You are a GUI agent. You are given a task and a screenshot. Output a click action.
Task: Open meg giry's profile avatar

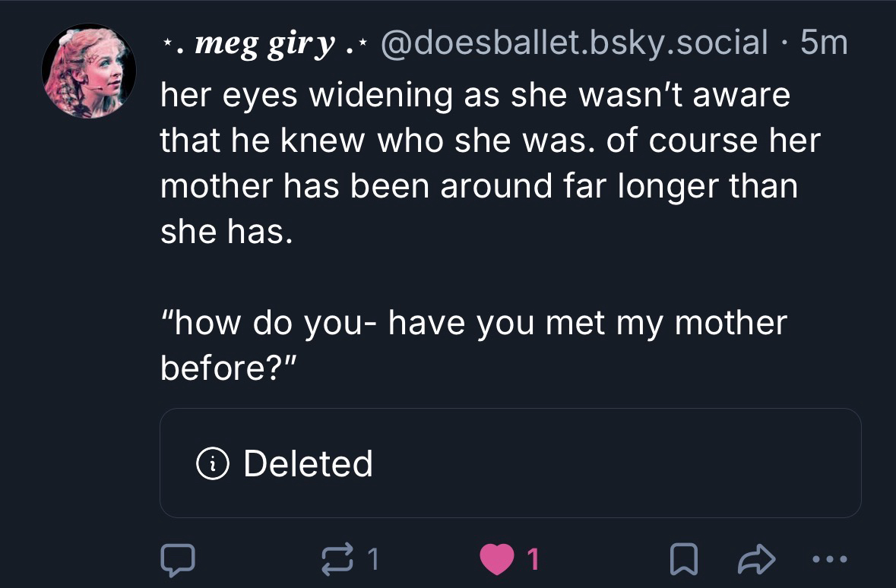89,71
